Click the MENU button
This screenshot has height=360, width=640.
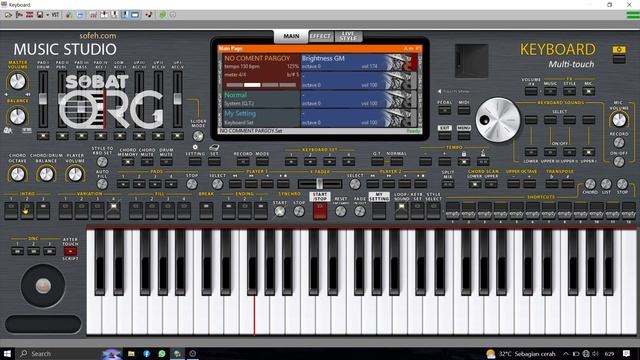tap(464, 136)
